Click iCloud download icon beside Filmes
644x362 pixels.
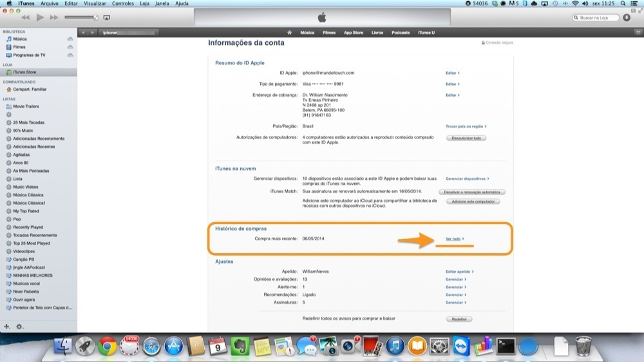(70, 47)
